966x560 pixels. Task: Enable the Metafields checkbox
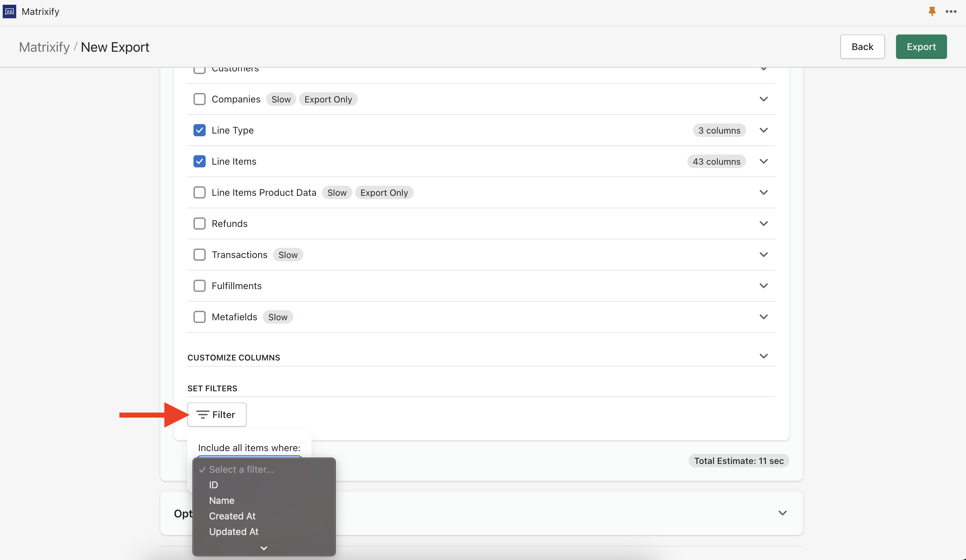pos(200,317)
